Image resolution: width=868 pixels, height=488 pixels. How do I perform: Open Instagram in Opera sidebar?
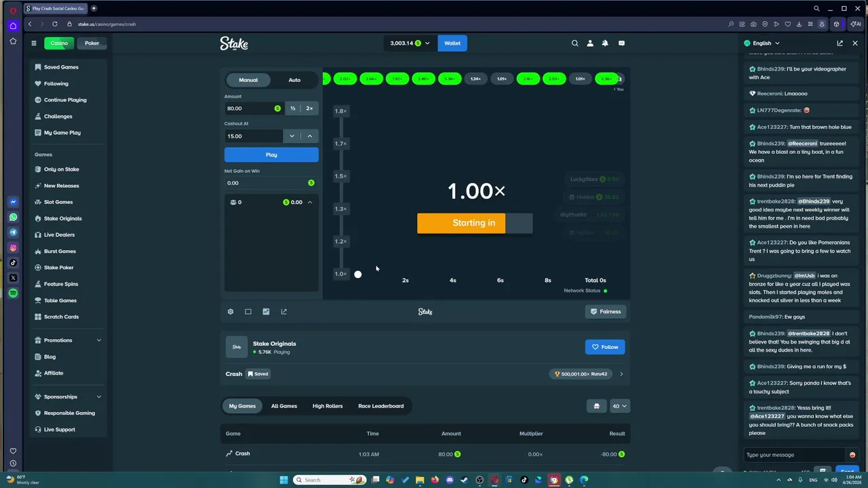click(13, 248)
